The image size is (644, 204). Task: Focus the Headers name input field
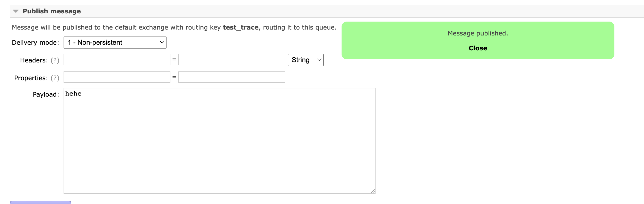point(117,60)
